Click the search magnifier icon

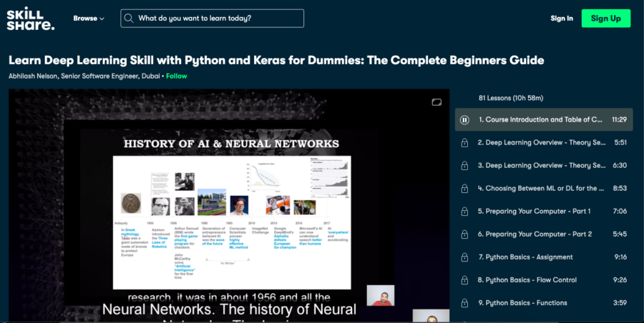pyautogui.click(x=129, y=19)
